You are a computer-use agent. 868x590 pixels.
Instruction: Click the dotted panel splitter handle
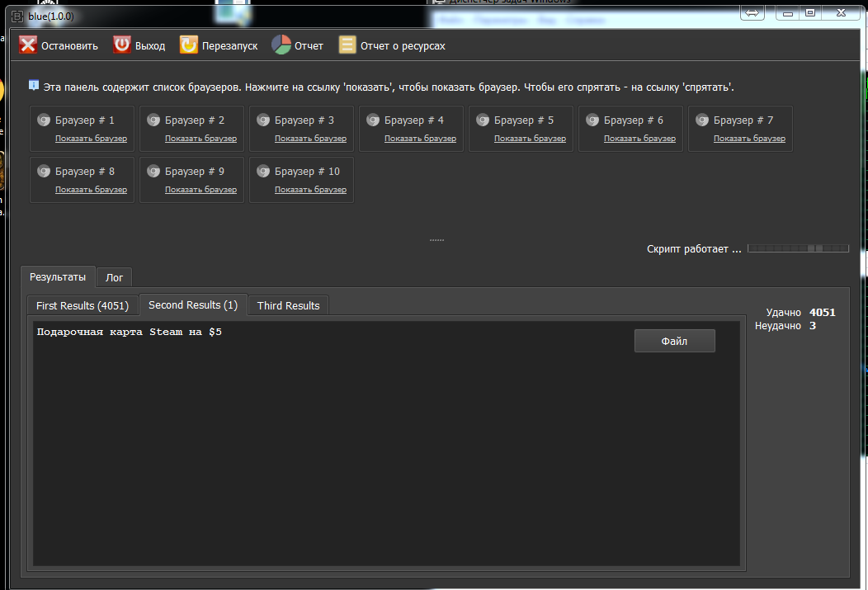tap(436, 240)
